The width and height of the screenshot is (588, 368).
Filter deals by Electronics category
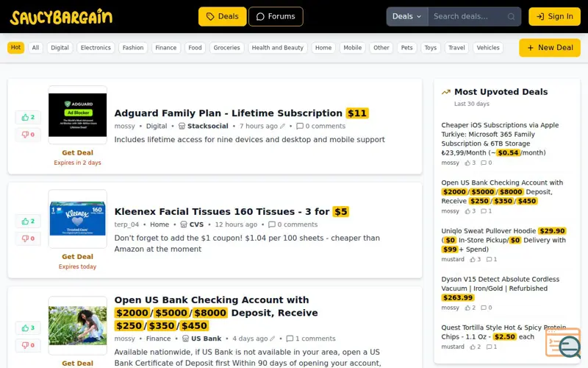tap(96, 48)
